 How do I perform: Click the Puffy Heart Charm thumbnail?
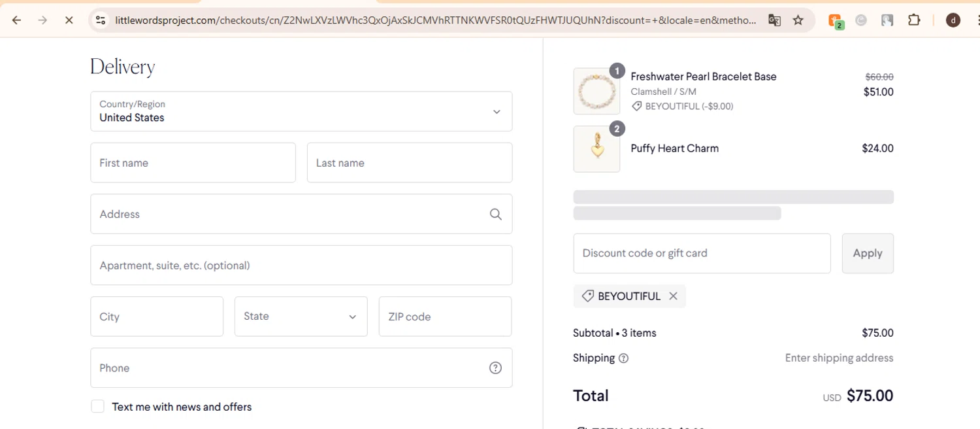(x=596, y=149)
